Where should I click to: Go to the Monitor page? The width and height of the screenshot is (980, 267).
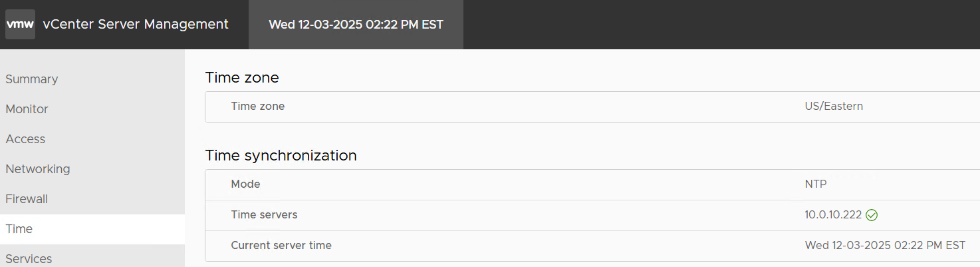point(27,109)
